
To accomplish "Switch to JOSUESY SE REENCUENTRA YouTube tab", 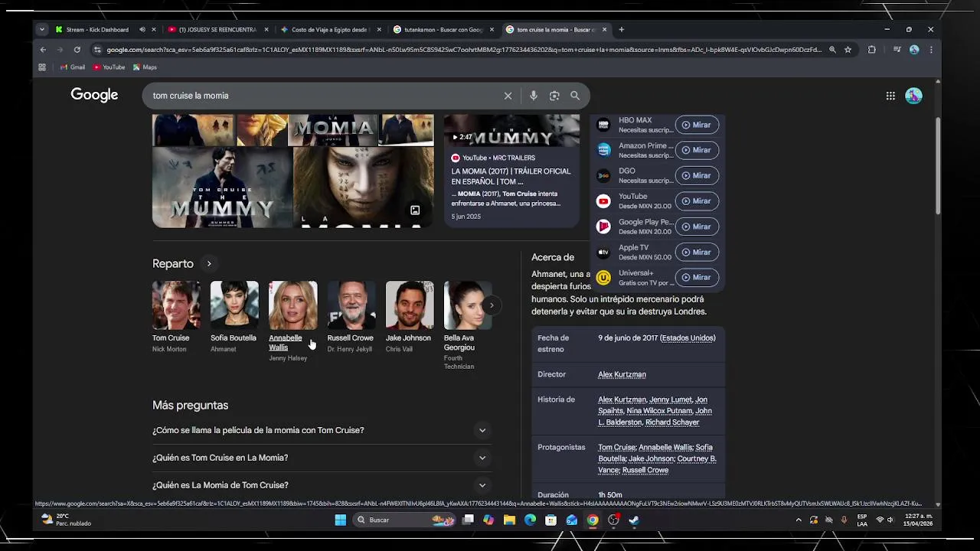I will point(217,30).
